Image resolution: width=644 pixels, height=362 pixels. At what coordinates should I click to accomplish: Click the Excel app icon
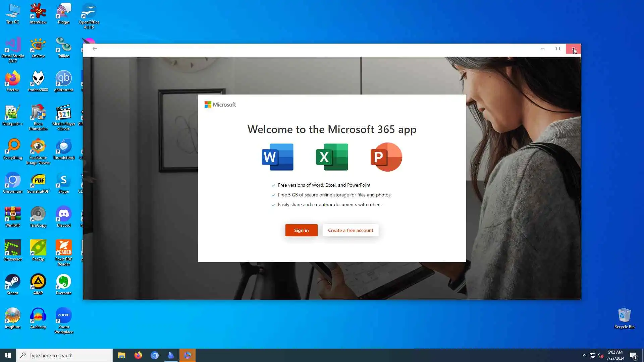point(332,157)
